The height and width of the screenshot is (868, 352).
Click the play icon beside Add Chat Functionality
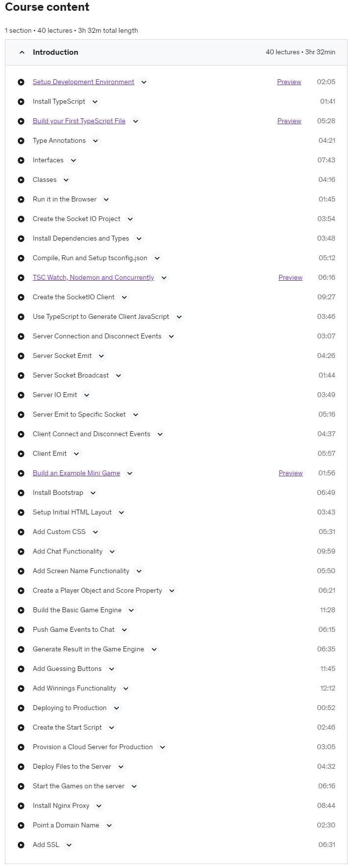21,552
